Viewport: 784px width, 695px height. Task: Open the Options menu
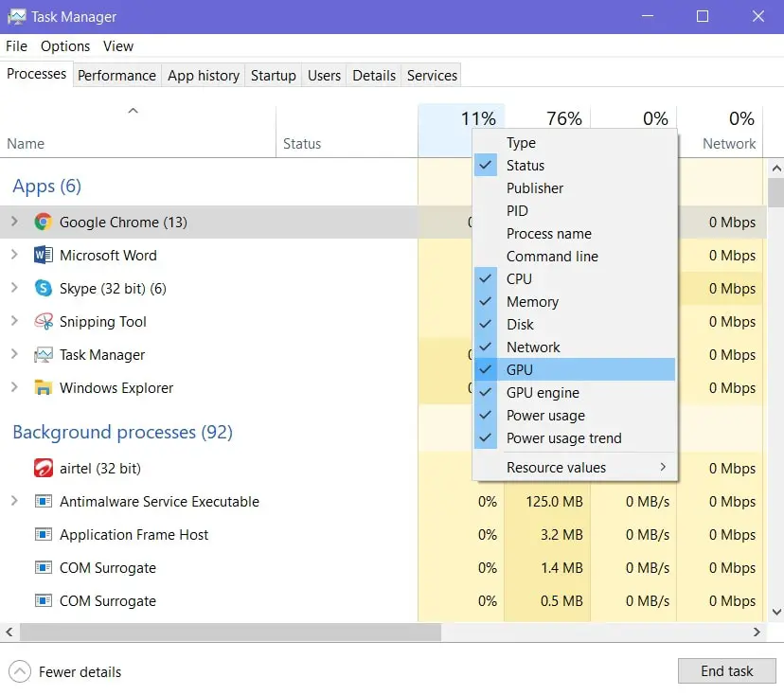point(65,46)
